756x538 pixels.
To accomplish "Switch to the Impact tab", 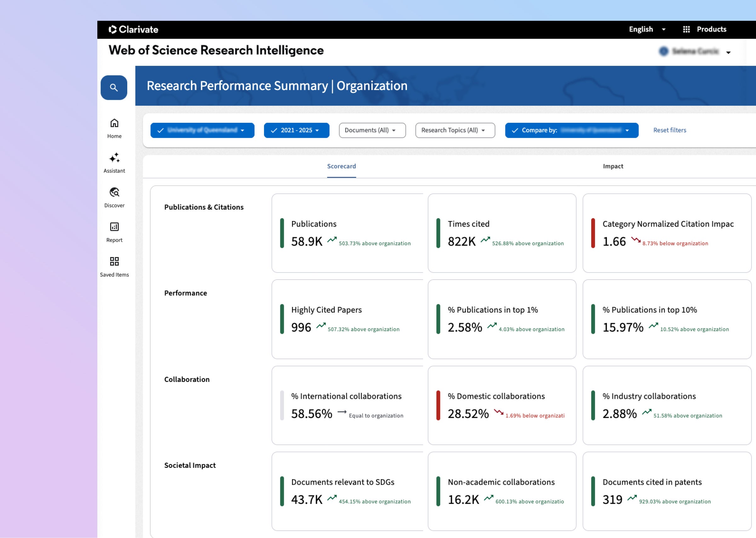I will point(613,166).
